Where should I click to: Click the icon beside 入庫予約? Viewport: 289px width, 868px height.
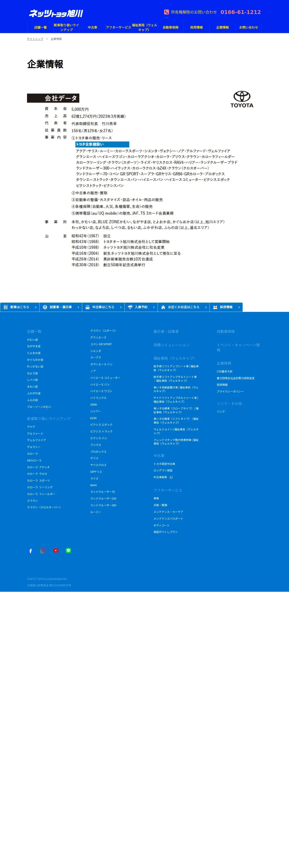click(x=130, y=307)
